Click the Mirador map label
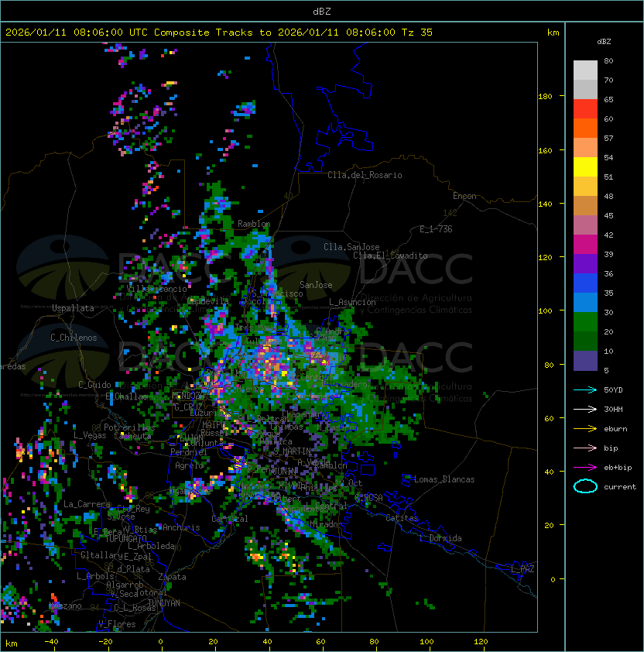The height and width of the screenshot is (652, 644). click(324, 524)
